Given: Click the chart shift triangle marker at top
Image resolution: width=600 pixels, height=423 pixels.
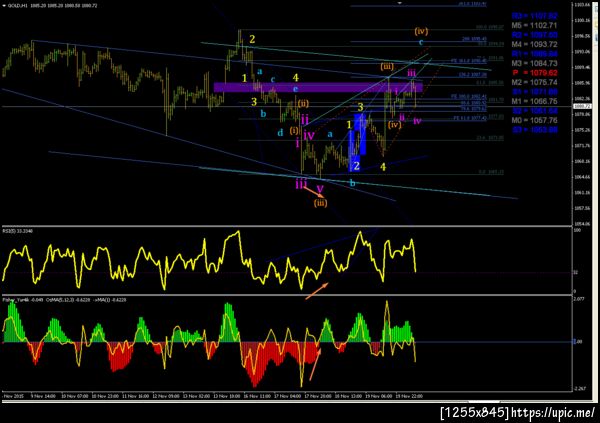Looking at the screenshot, I should click(399, 2).
